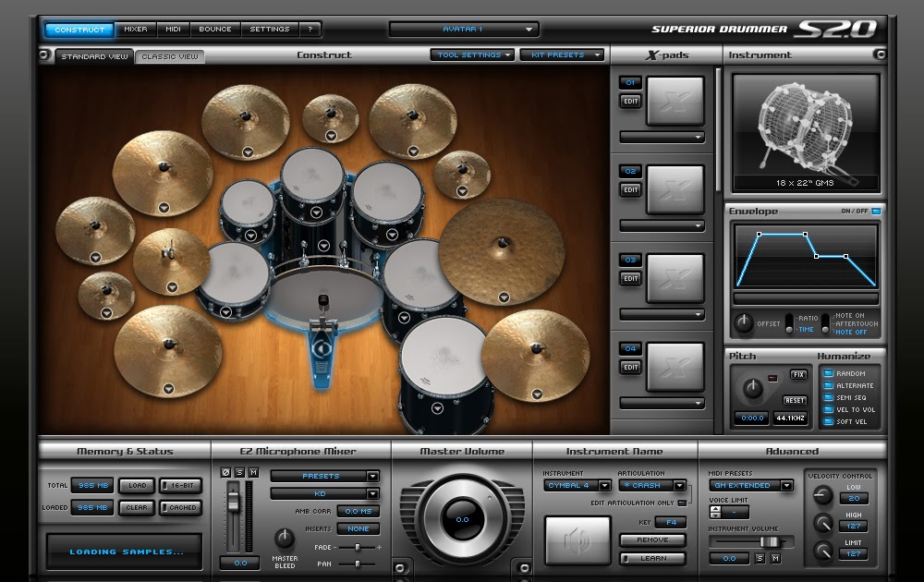Click the hi-hat cymbal menu arrow

[172, 287]
